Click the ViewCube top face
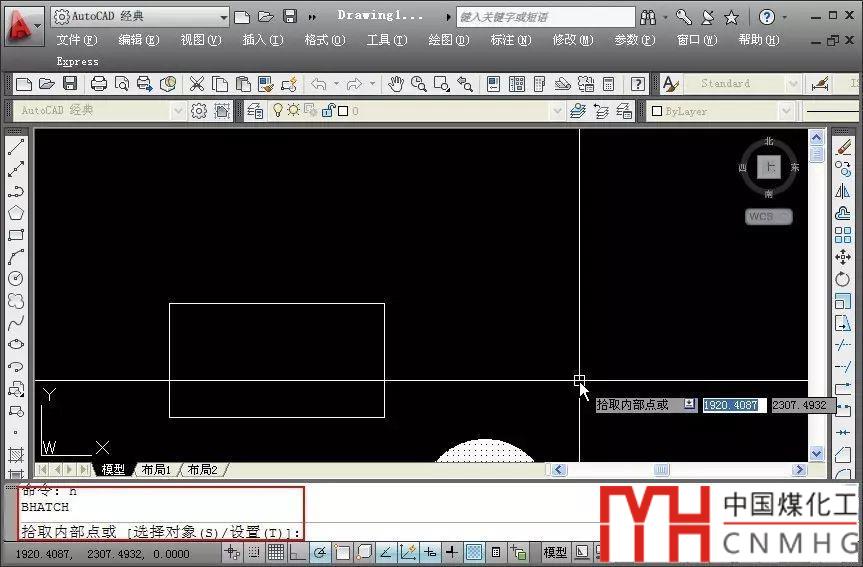Screen dimensions: 863x567 tap(768, 167)
